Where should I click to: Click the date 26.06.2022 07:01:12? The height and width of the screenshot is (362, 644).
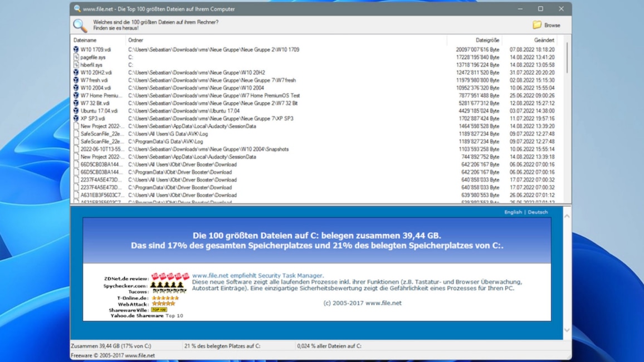pos(532,195)
